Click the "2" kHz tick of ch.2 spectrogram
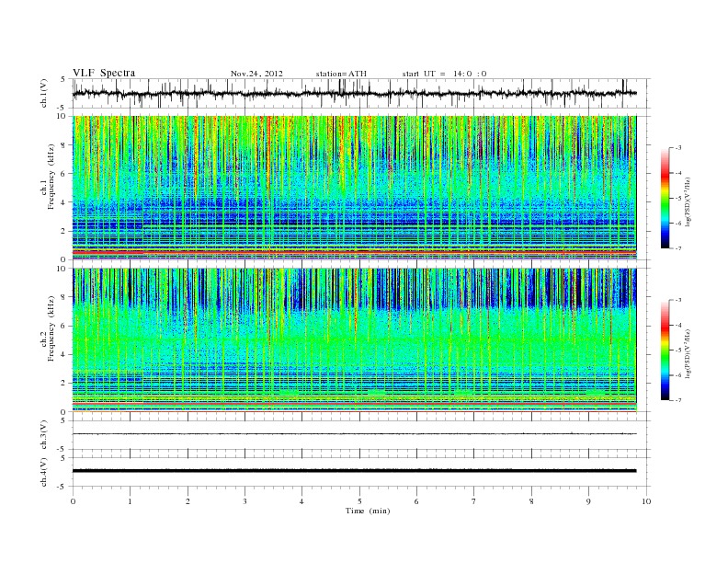Viewport: 728px width, 563px height. click(x=63, y=384)
